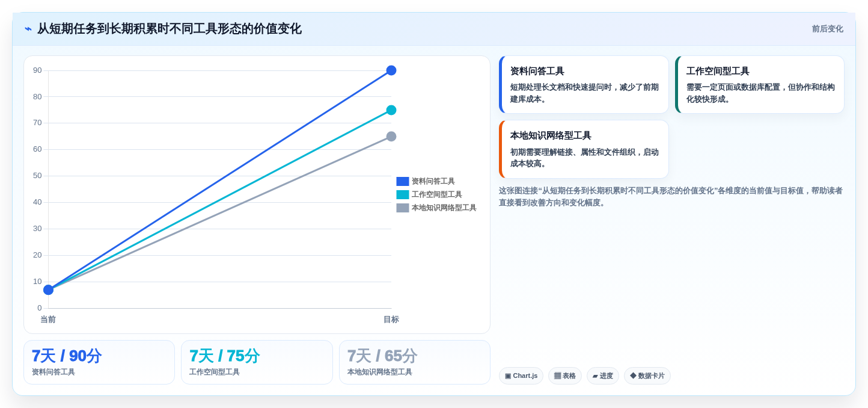This screenshot has width=868, height=408.
Task: Click the 进度 tag chip
Action: click(x=603, y=376)
